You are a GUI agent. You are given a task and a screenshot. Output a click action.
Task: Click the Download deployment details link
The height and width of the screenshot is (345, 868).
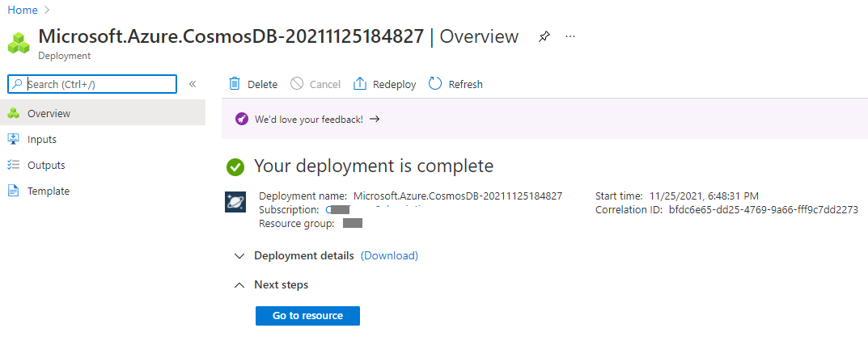click(389, 256)
